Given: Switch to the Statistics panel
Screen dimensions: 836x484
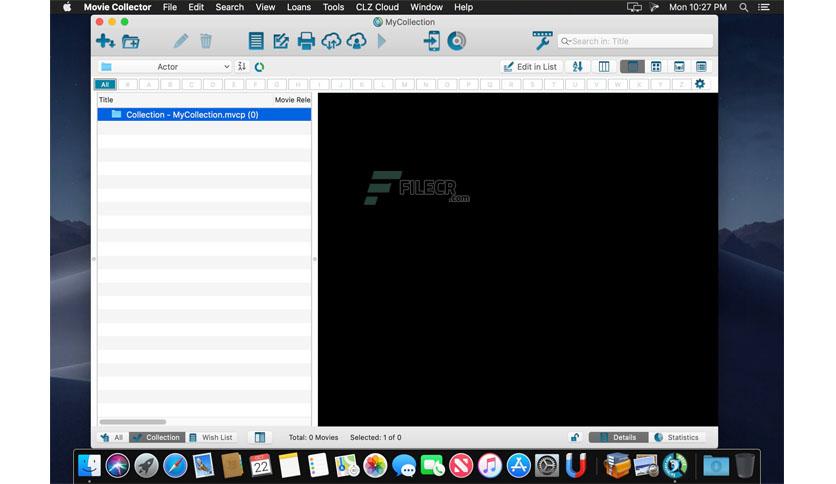Looking at the screenshot, I should pos(677,437).
